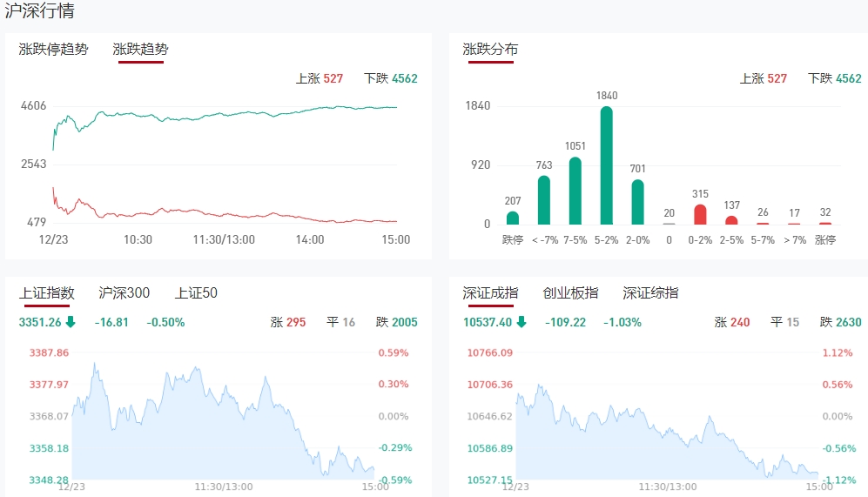Click 平 15 under 深证成指
868x497 pixels.
[785, 322]
